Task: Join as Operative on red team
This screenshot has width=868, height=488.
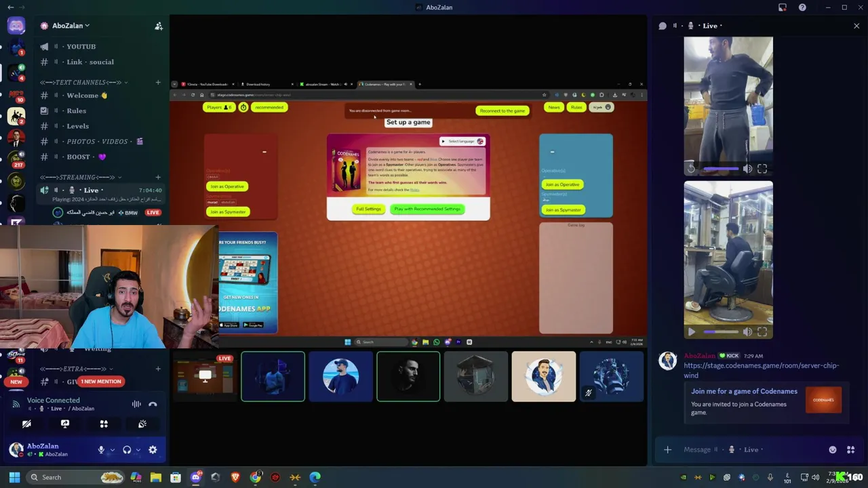Action: [226, 186]
